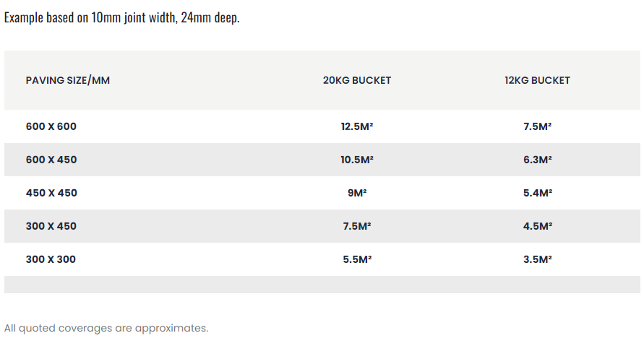Viewport: 644px width, 346px height.
Task: Select the 300 X 450 row label
Action: [x=51, y=226]
